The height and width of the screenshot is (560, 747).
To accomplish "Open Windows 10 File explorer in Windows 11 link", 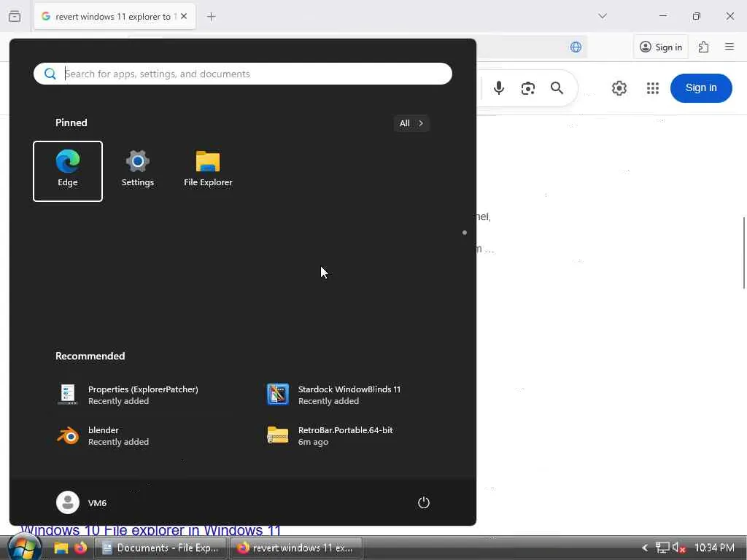I will [x=150, y=530].
